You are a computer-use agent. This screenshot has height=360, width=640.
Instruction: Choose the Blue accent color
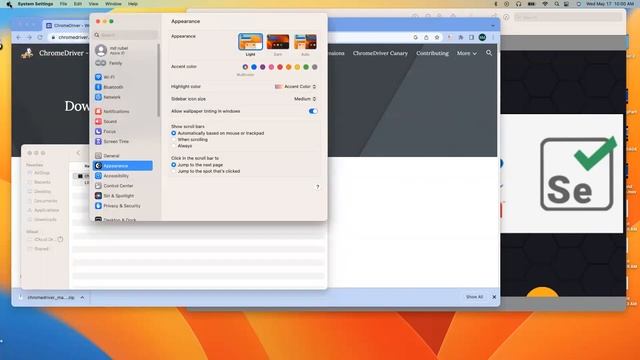tap(254, 67)
